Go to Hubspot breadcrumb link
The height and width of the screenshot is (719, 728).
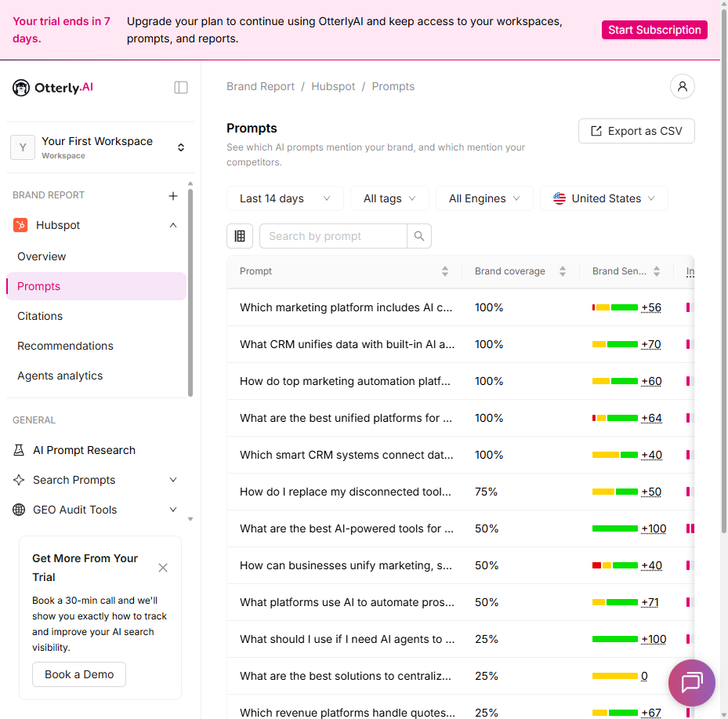[333, 86]
